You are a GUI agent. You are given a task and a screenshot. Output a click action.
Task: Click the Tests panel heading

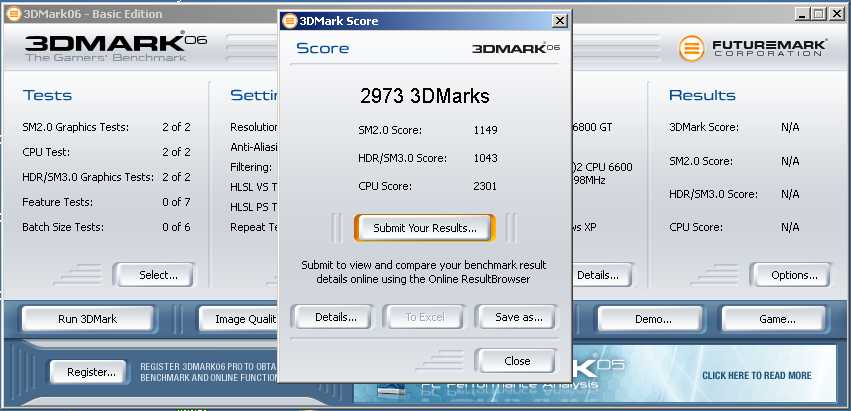[47, 96]
